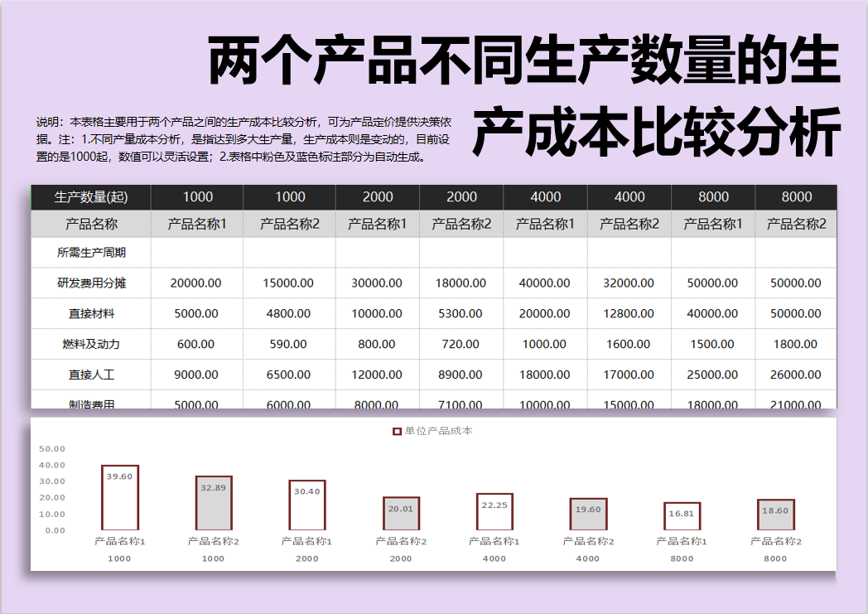868x614 pixels.
Task: Click the 说明 description paragraph
Action: pos(244,139)
